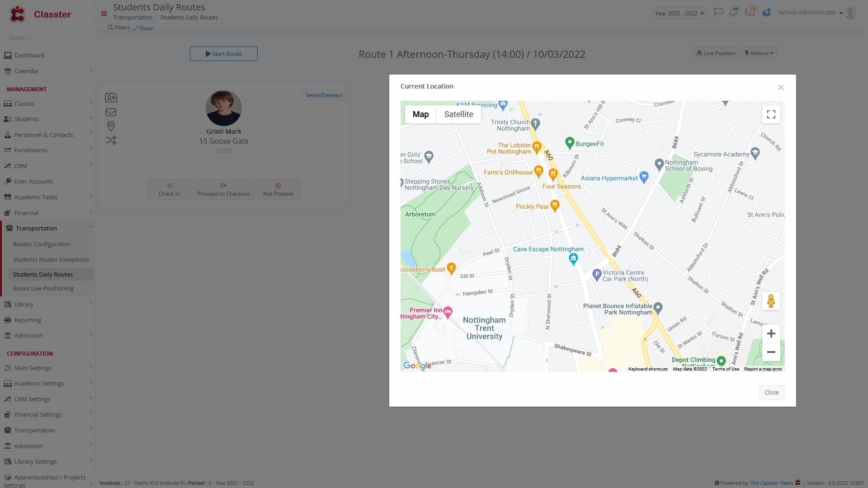The width and height of the screenshot is (868, 488).
Task: Click the student contact card icon
Action: 111,98
